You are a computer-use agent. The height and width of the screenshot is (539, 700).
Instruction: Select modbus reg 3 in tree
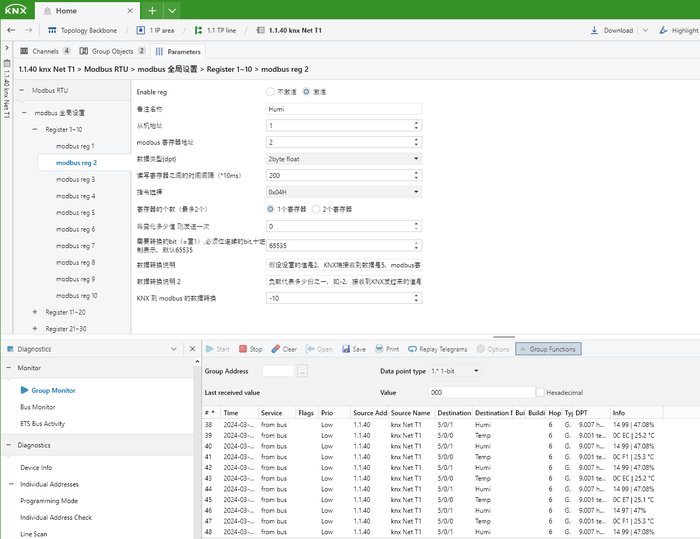75,179
